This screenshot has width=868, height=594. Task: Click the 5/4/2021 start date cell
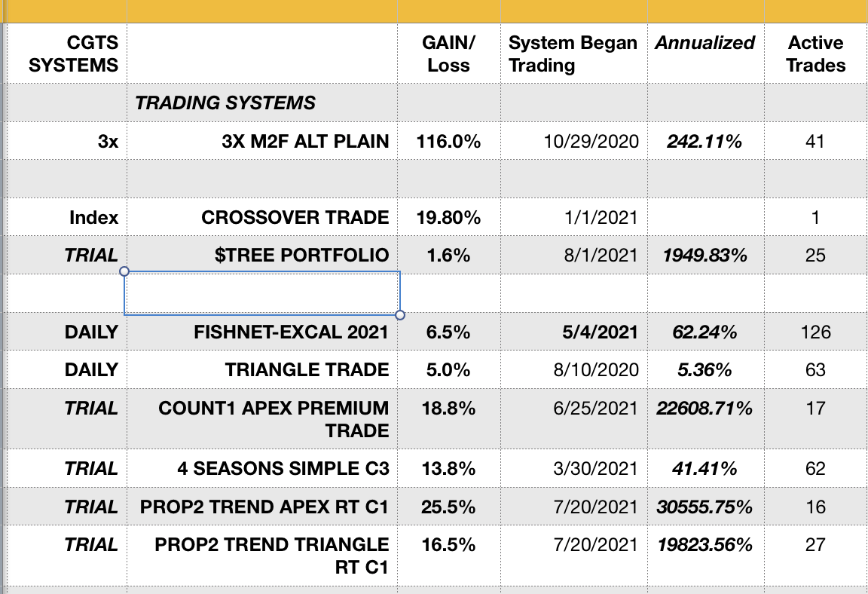[x=601, y=332]
